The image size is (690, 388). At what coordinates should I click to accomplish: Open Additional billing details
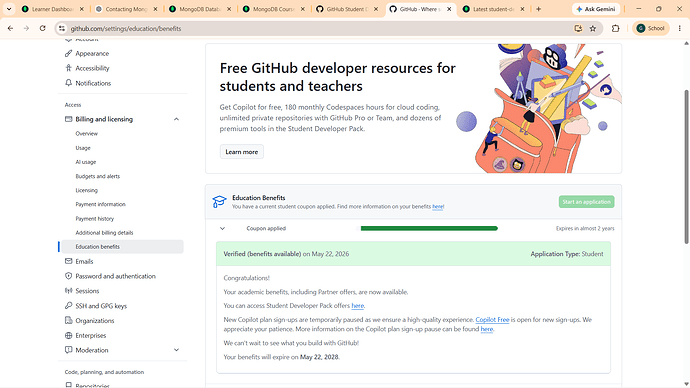coord(104,232)
